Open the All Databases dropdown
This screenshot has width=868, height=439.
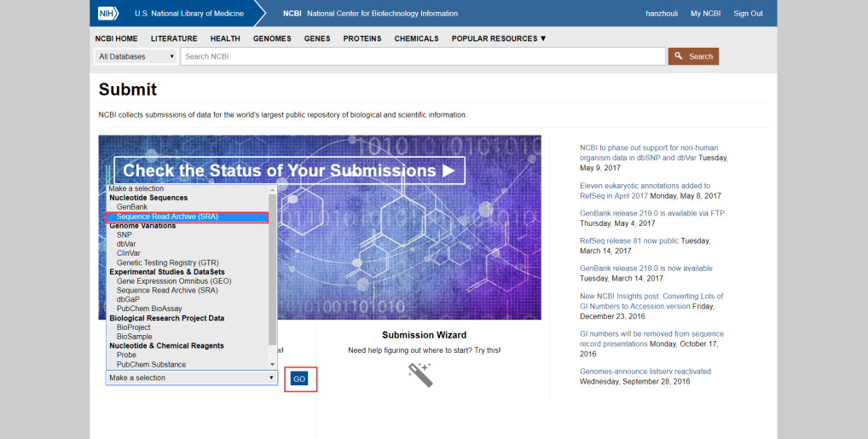tap(136, 56)
